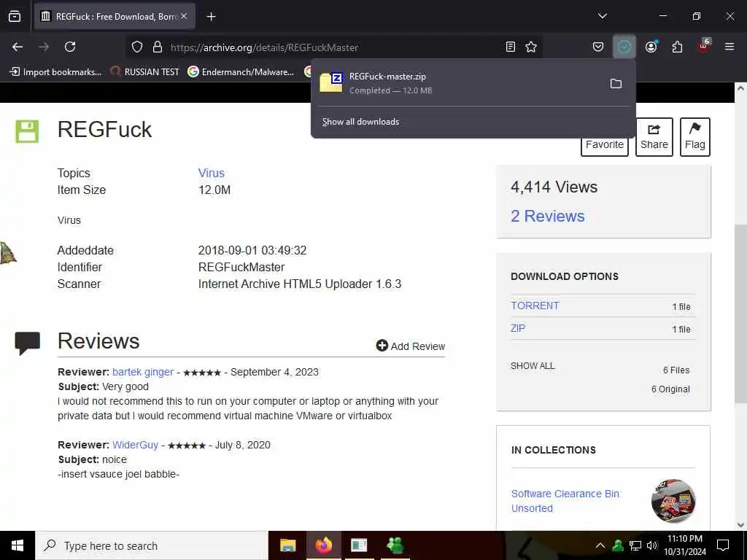Viewport: 747px width, 560px height.
Task: Click the green floppy disk software icon
Action: point(27,131)
